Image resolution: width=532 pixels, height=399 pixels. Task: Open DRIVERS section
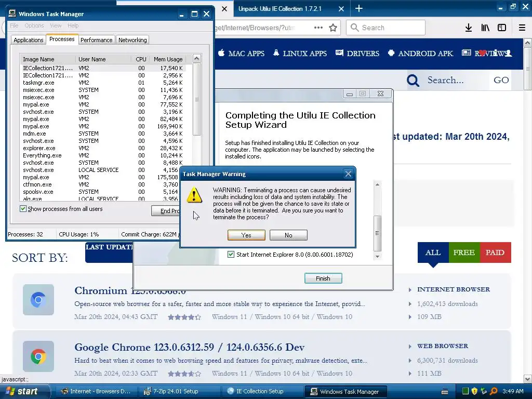[x=357, y=54]
